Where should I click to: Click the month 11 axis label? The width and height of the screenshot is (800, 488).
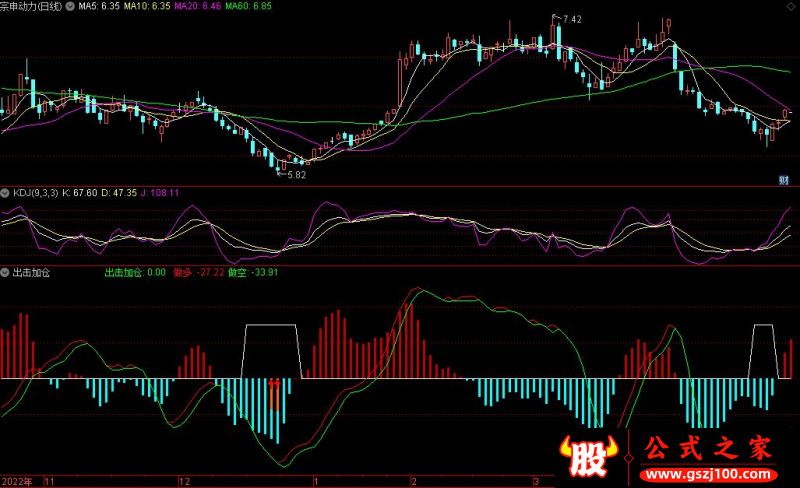tap(49, 481)
